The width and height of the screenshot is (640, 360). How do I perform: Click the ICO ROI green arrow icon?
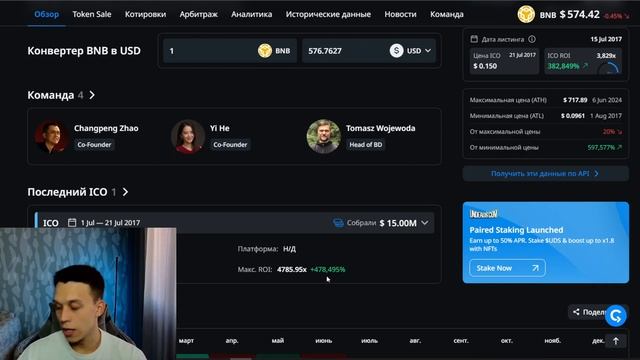(585, 65)
